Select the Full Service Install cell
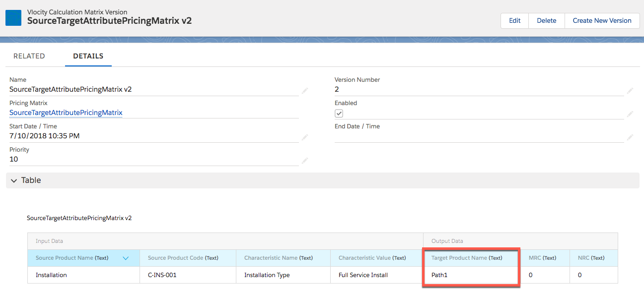644x290 pixels. point(377,275)
